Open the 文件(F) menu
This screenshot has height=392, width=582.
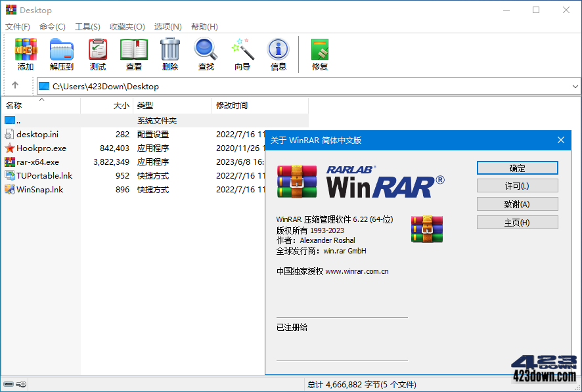click(x=18, y=27)
